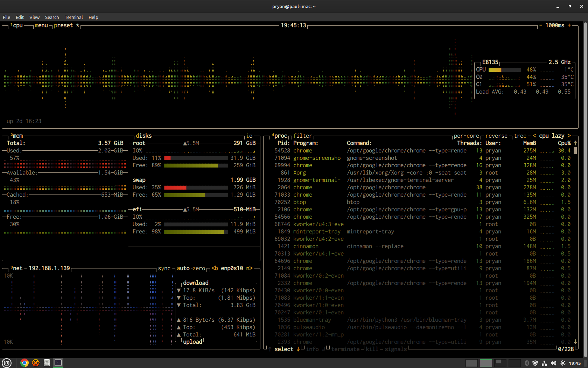Open the network connections tray icon
The image size is (588, 368).
coord(544,363)
